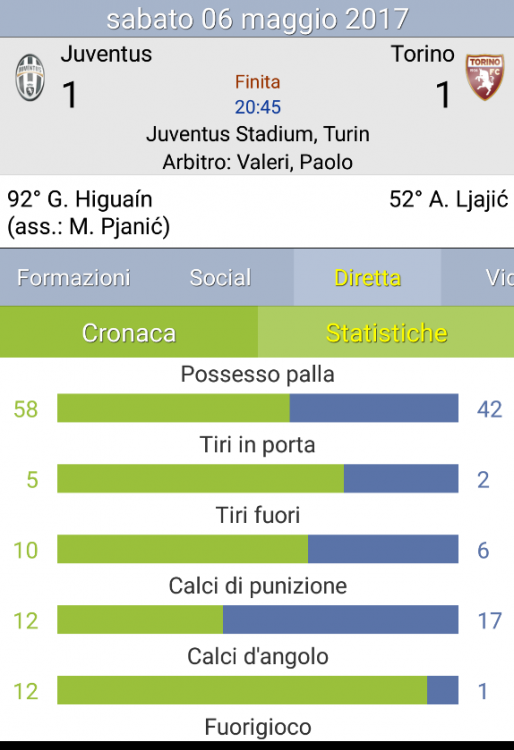Tap the Juventus Stadium, Turin venue text
Image resolution: width=514 pixels, height=750 pixels.
(258, 134)
